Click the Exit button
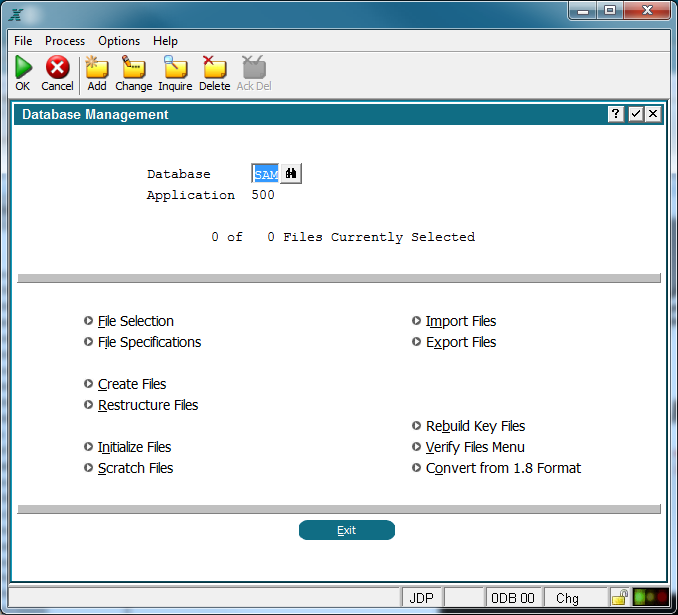The width and height of the screenshot is (678, 615). 346,530
